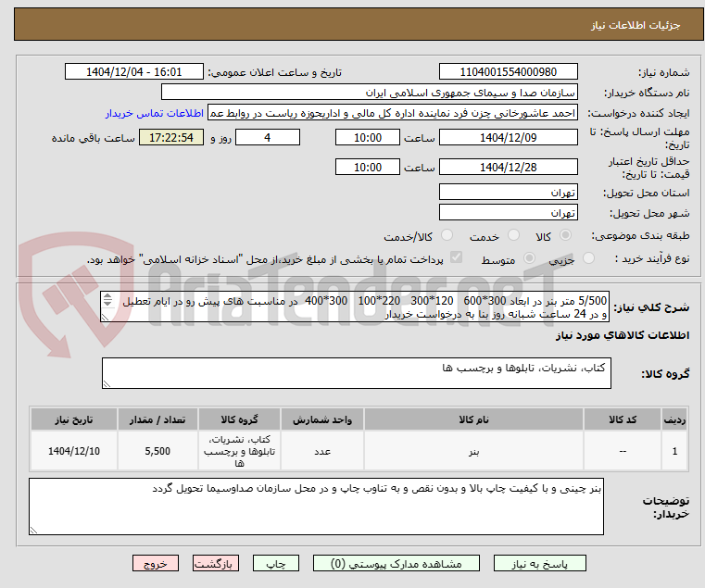Select the متوسط purchase type radio
Screen dimensions: 705x588
[x=529, y=258]
